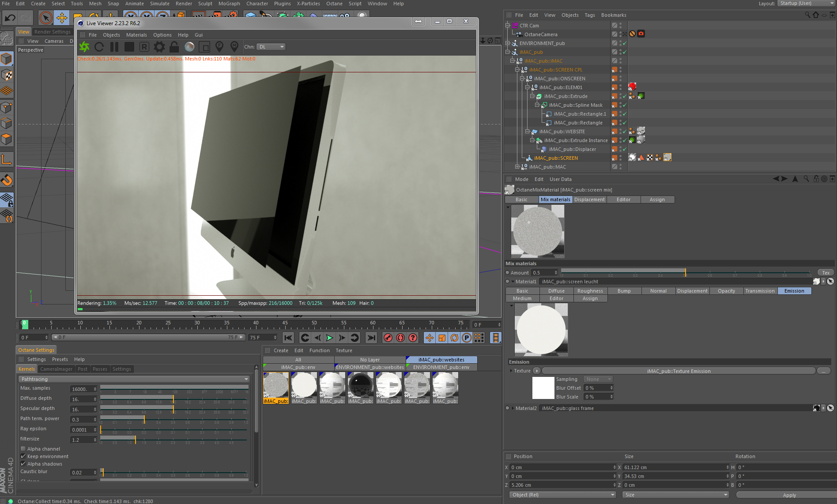Open the Pathtracing kernel dropdown
Viewport: 837px width, 504px height.
click(x=134, y=379)
